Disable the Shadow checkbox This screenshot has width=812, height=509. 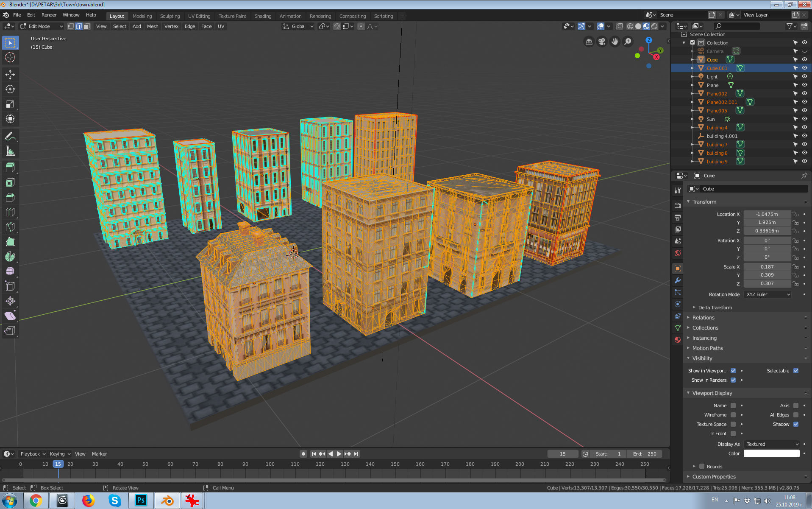pyautogui.click(x=796, y=424)
